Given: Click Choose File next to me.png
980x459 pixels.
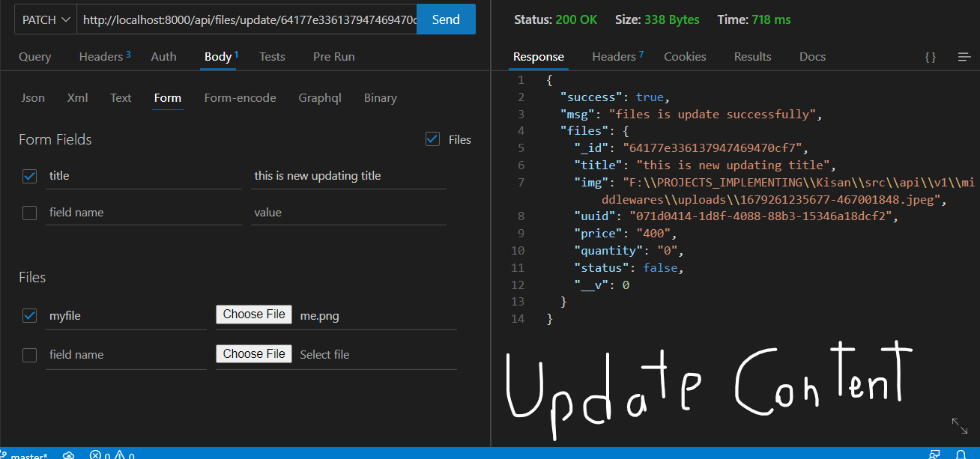Looking at the screenshot, I should coord(254,314).
